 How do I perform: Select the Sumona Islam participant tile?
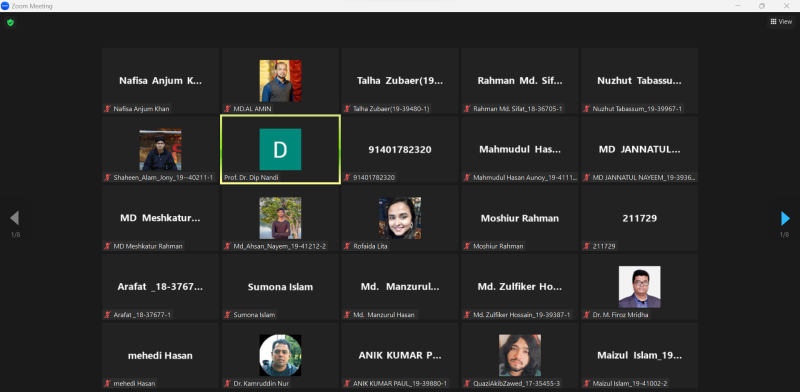pos(280,286)
